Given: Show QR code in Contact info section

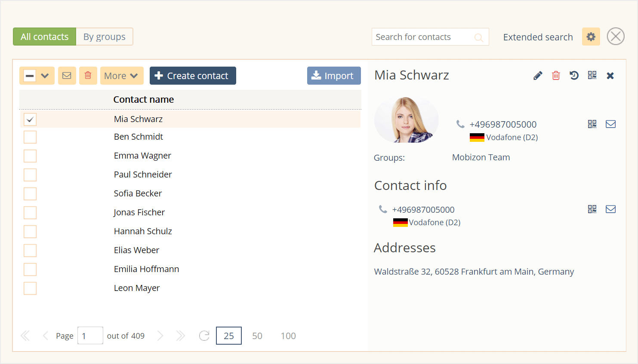Looking at the screenshot, I should [x=592, y=209].
